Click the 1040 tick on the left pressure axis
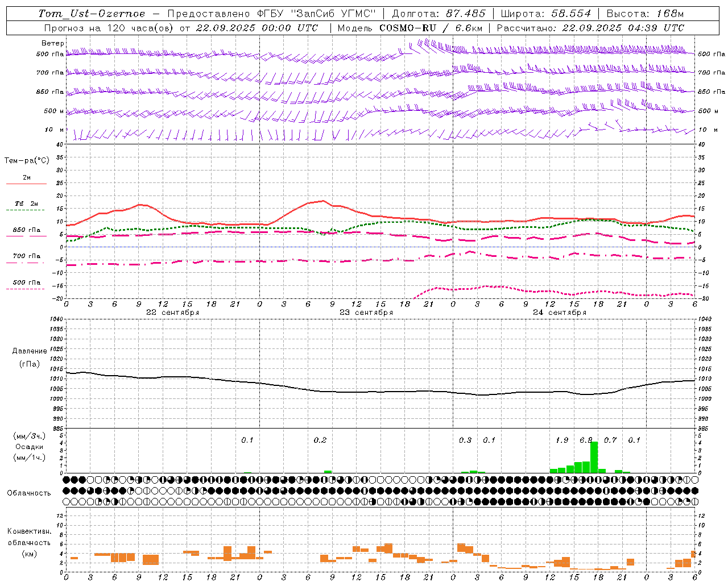 tap(56, 319)
